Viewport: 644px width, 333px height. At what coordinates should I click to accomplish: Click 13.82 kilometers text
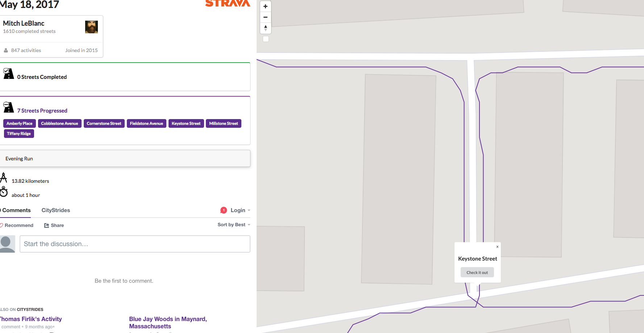coord(30,181)
